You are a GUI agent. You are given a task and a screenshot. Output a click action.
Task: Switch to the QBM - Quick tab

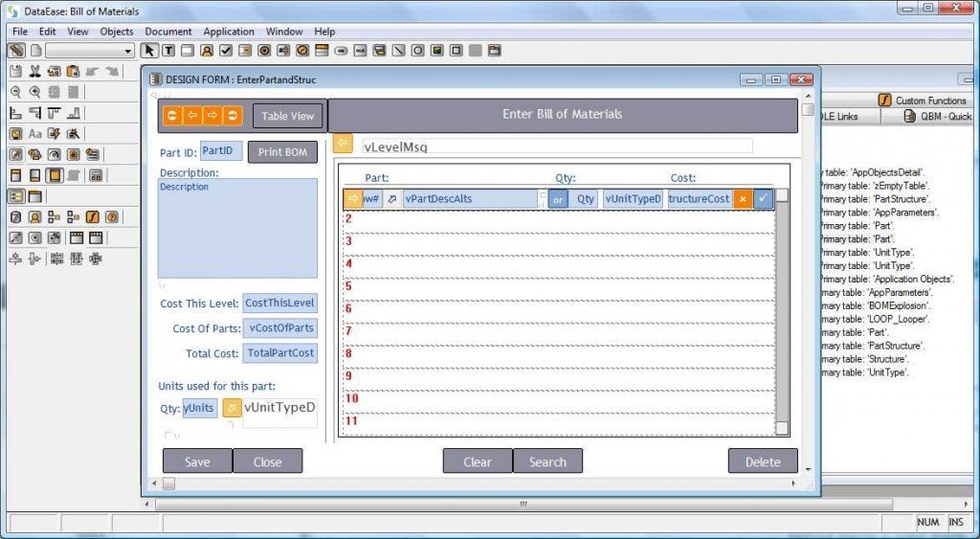click(x=938, y=116)
